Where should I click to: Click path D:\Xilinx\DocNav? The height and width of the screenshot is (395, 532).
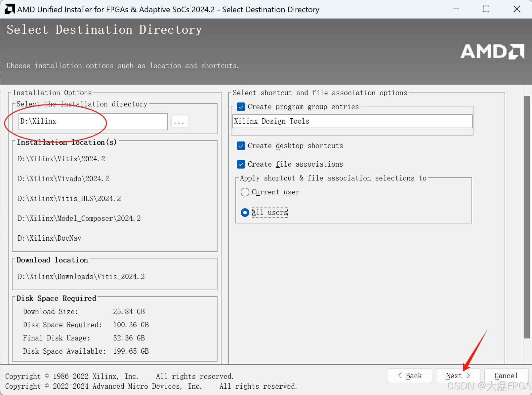(x=50, y=238)
